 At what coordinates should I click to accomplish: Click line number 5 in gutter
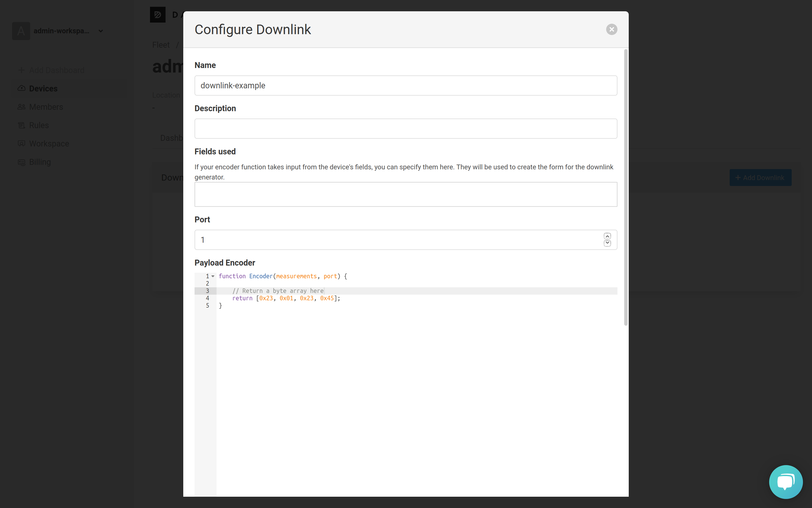[x=207, y=306]
